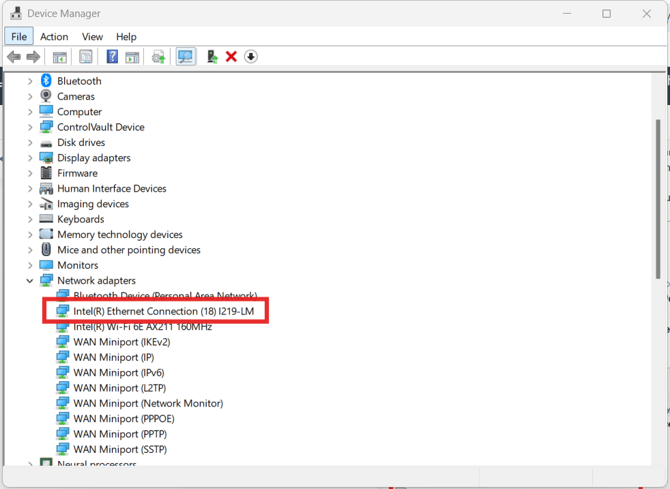Viewport: 670px width, 489px height.
Task: Open the Help menu
Action: point(126,37)
